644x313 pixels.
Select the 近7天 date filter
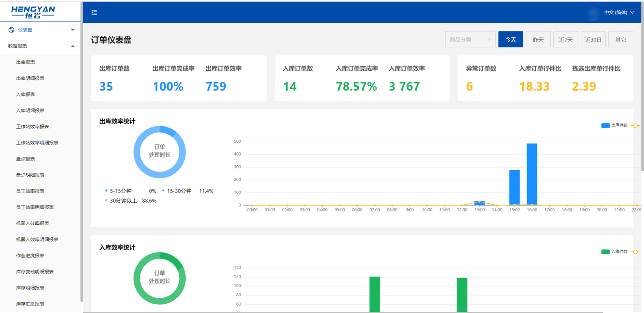tap(566, 39)
